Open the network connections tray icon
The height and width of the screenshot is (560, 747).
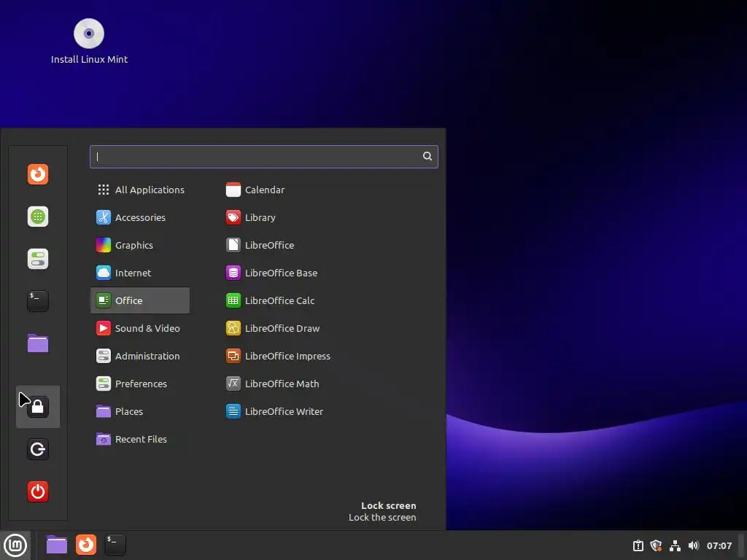point(675,545)
